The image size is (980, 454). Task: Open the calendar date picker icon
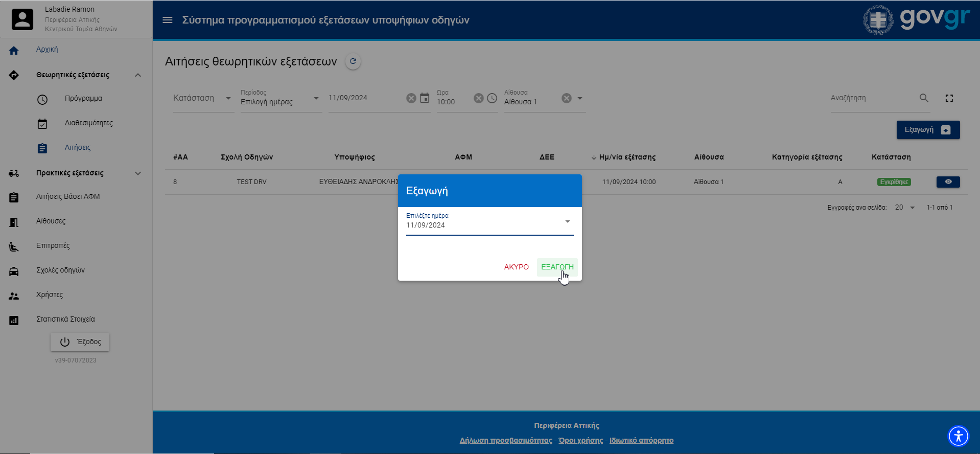click(425, 98)
